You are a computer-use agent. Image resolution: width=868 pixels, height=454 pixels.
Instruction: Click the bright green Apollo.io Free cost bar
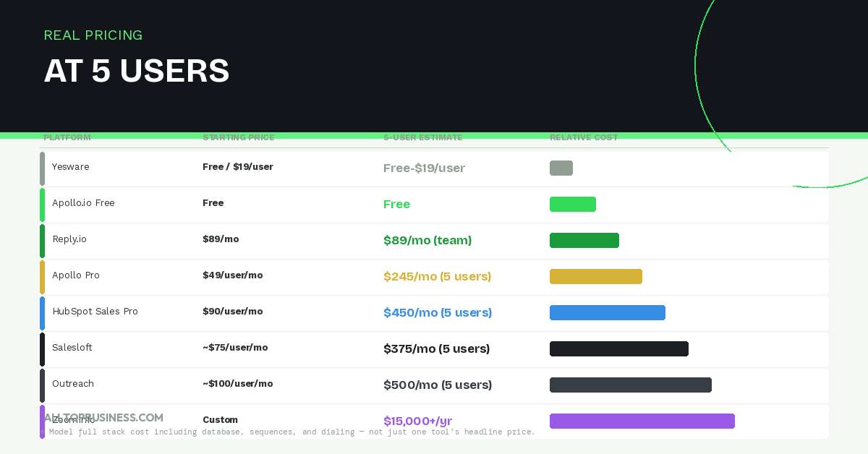pyautogui.click(x=573, y=205)
